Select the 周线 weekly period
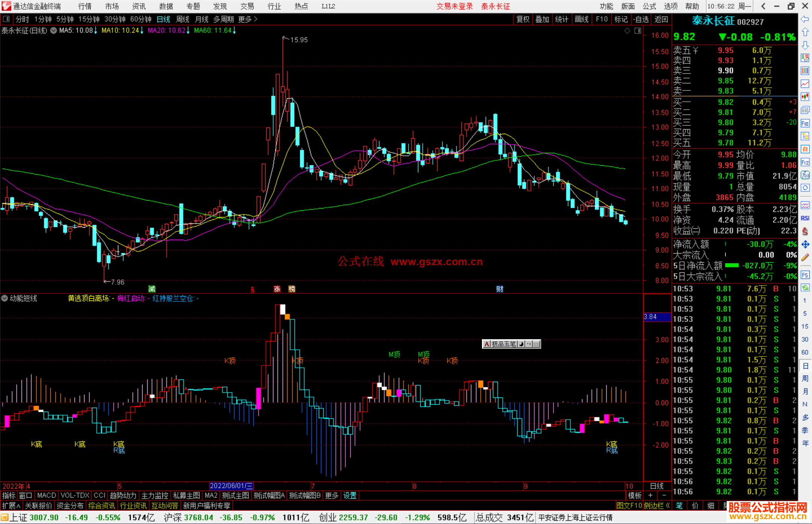 (183, 19)
